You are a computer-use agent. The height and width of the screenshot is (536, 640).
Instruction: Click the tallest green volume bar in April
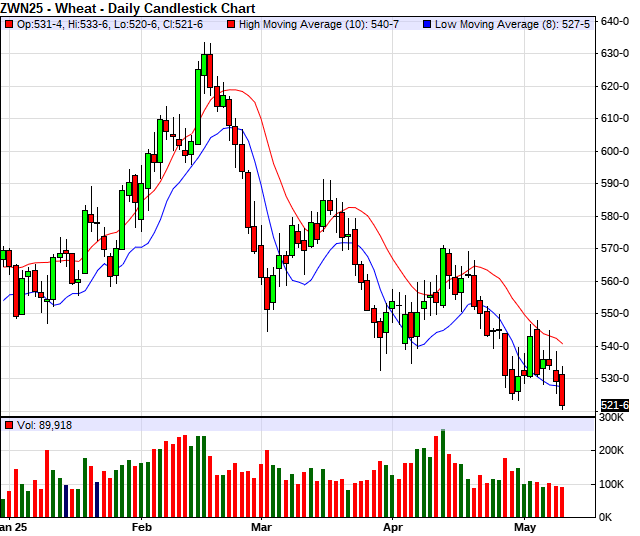pos(442,473)
